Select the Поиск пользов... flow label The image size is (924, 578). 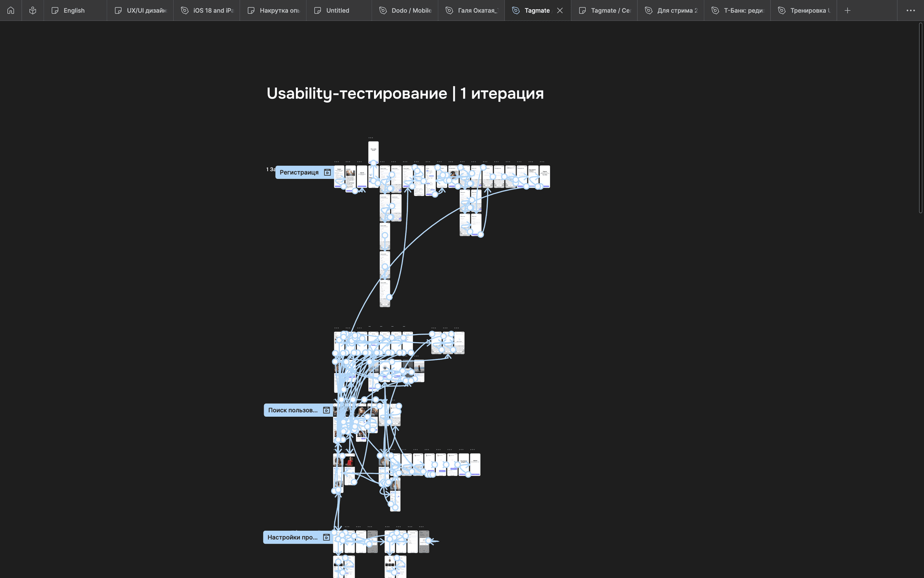click(292, 410)
